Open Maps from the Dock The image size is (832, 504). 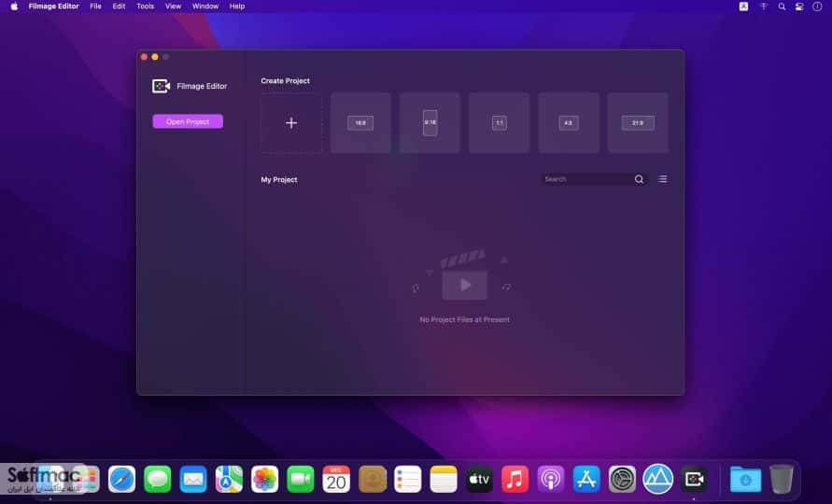click(229, 479)
